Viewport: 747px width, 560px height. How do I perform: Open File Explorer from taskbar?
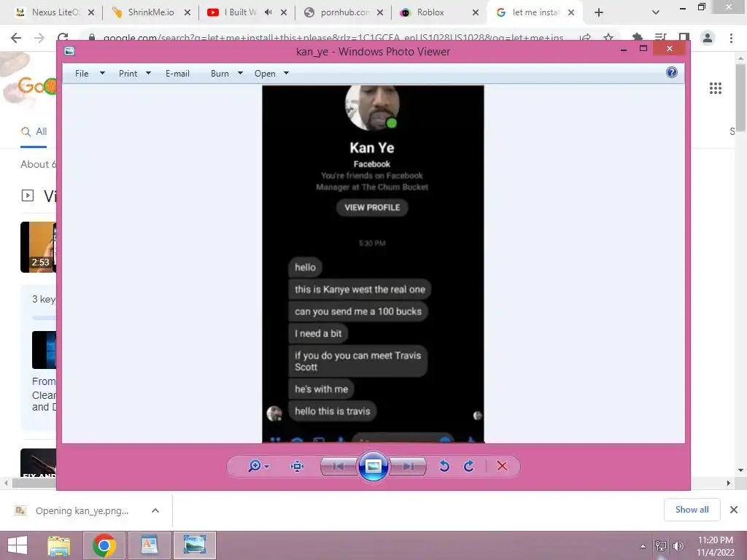[x=59, y=545]
